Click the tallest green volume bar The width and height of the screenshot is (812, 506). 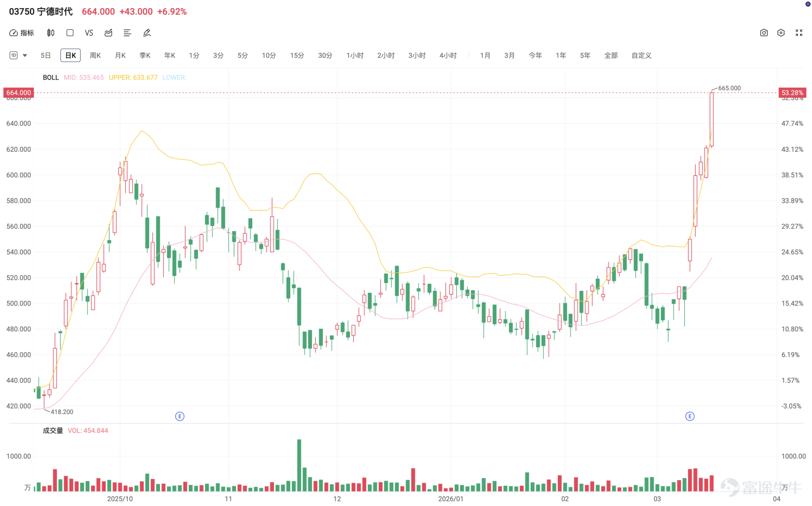(299, 465)
